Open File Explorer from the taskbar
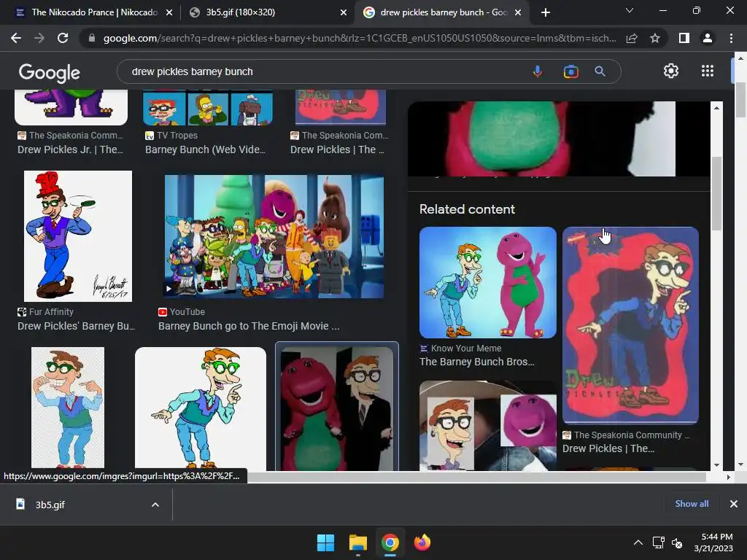The width and height of the screenshot is (747, 560). 357,542
